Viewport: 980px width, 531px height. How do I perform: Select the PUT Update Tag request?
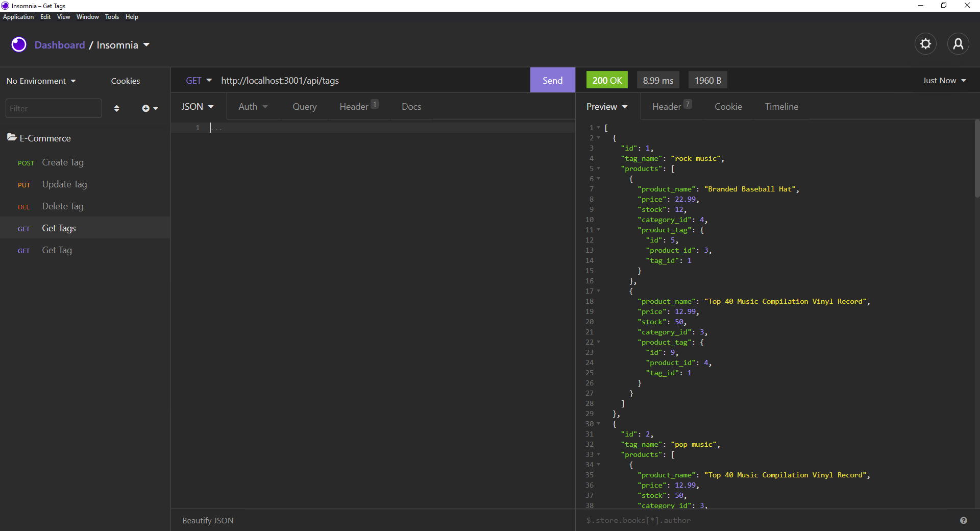point(85,184)
